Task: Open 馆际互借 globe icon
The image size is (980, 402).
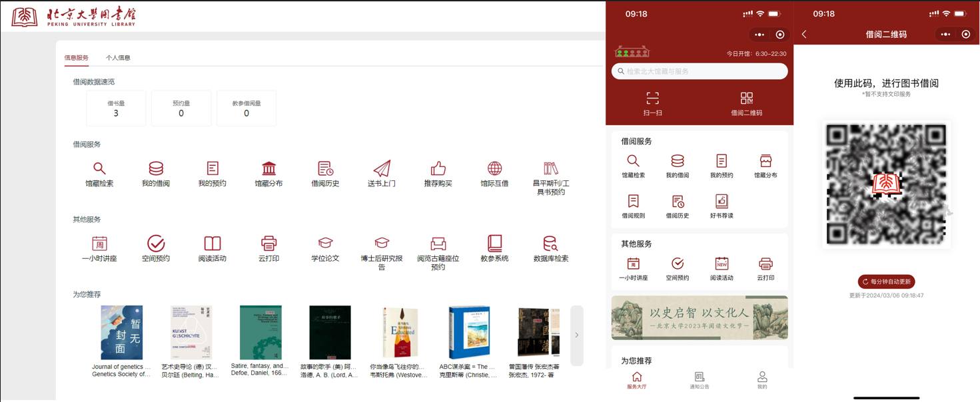Action: tap(494, 168)
